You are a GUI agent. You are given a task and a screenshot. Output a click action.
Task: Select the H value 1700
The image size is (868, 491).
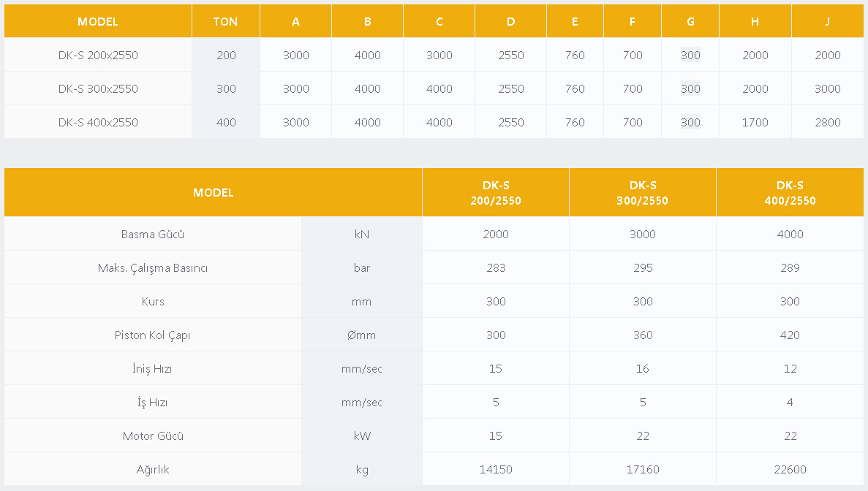[x=755, y=123]
